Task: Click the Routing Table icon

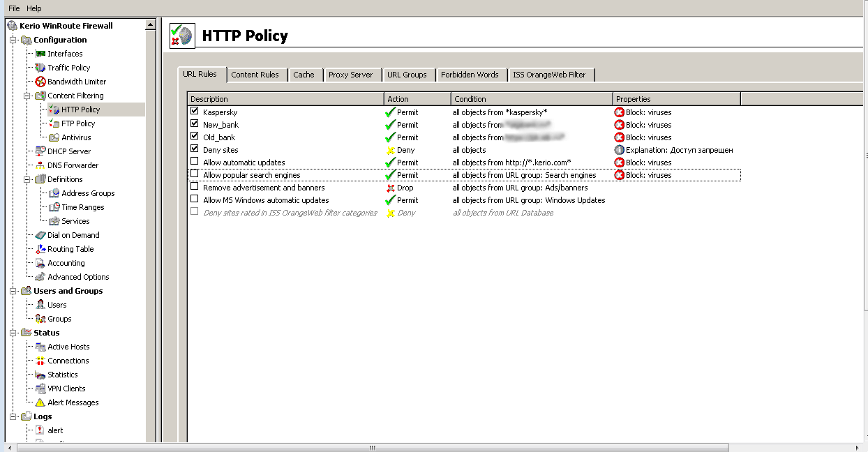Action: click(40, 249)
